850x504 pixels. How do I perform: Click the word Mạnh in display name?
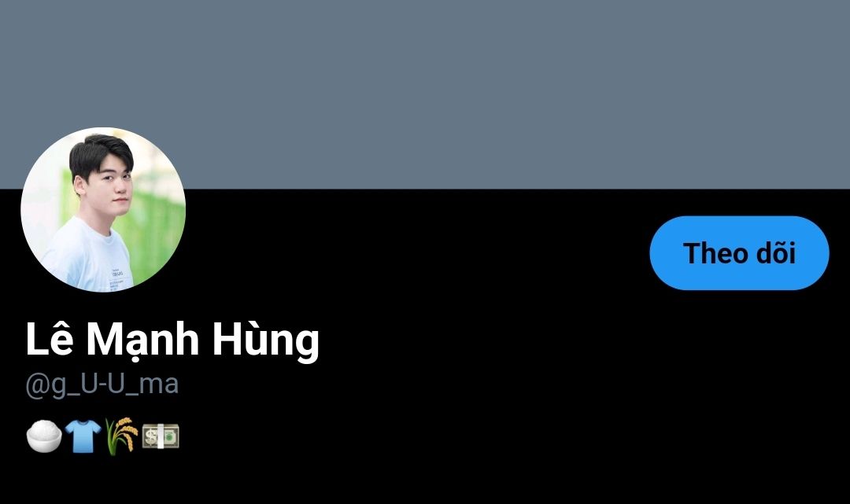(x=142, y=341)
